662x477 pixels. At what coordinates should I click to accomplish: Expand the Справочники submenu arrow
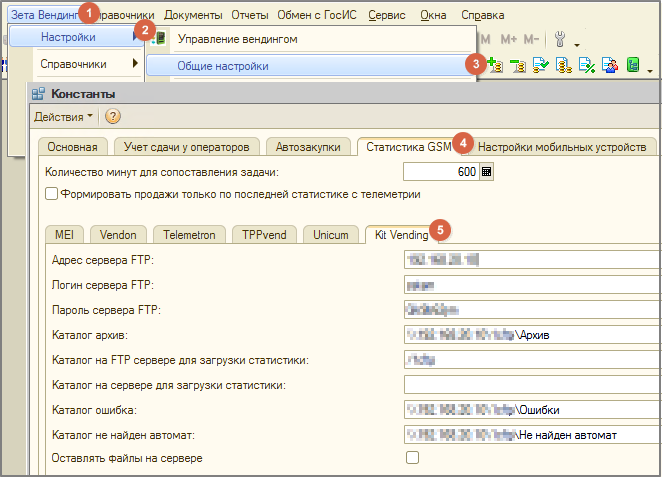point(135,63)
